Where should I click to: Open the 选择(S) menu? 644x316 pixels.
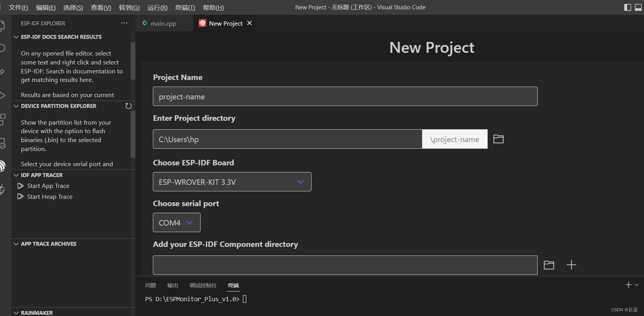tap(73, 7)
